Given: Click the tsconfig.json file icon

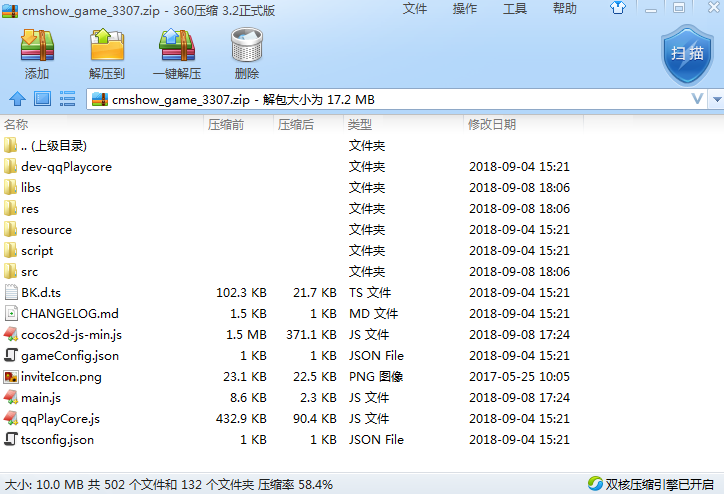Looking at the screenshot, I should point(11,439).
